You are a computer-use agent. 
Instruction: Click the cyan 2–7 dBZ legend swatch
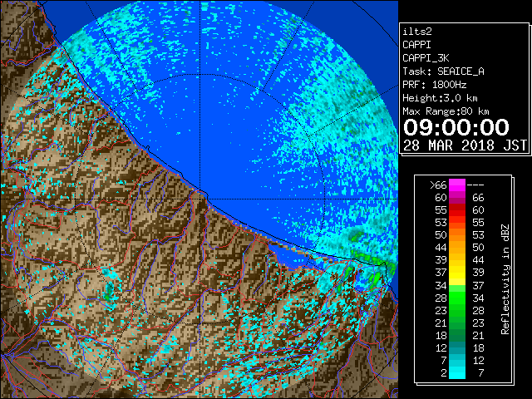coord(457,372)
